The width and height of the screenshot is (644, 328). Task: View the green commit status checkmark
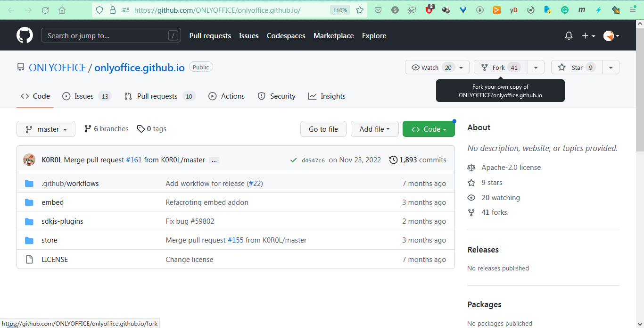(x=294, y=160)
